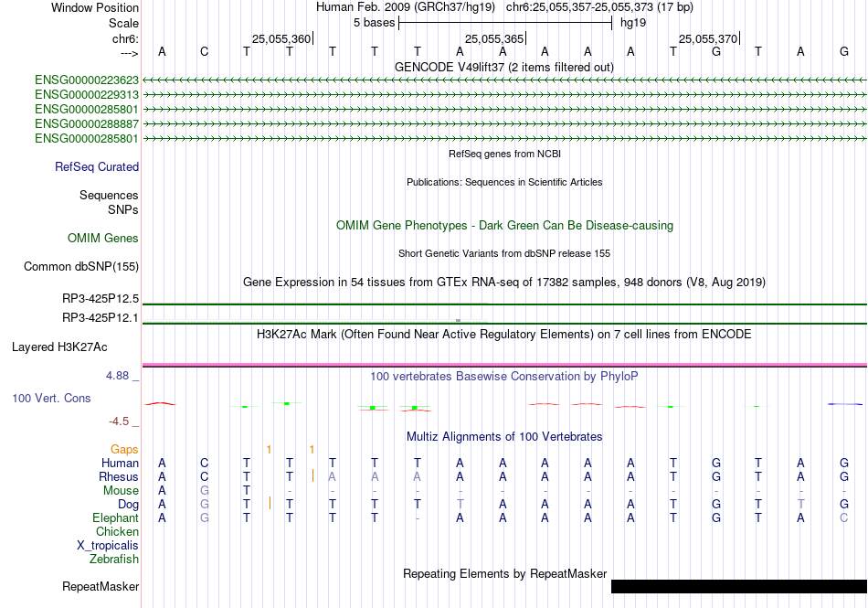
Task: Click the Publications: Sequences in Scientific Articles title
Action: point(504,182)
